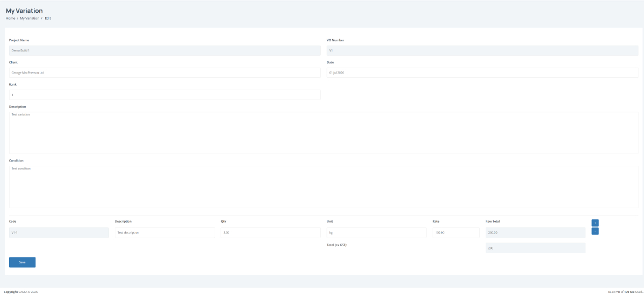Screen dimensions: 644x294
Task: Focus the Client field
Action: 165,72
